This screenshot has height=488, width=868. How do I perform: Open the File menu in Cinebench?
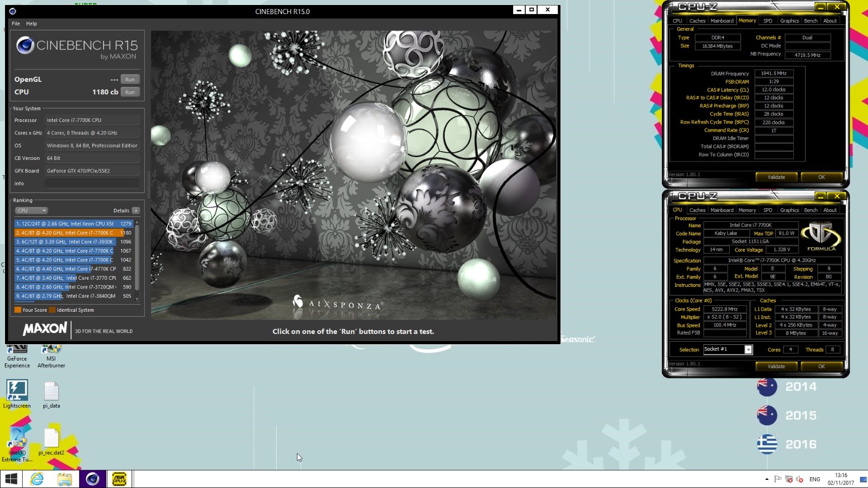tap(16, 23)
